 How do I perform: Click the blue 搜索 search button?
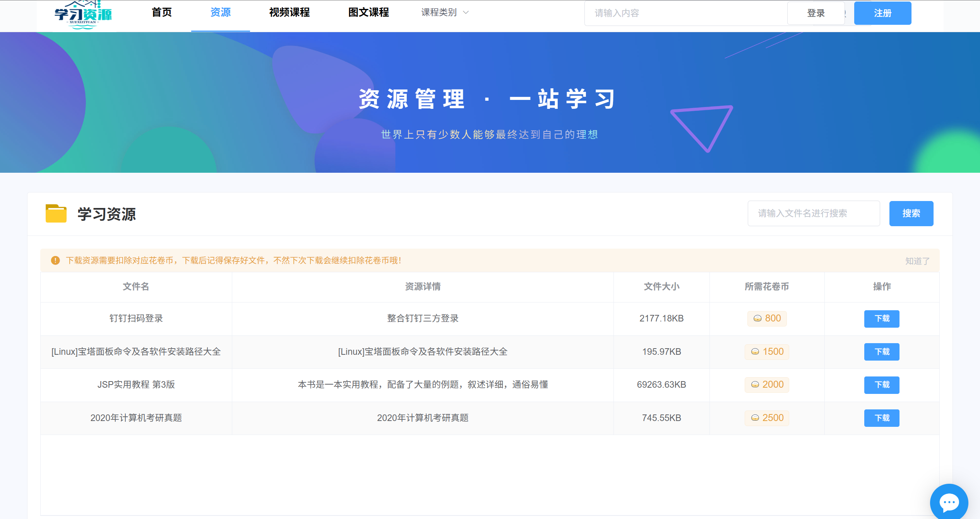(x=911, y=213)
